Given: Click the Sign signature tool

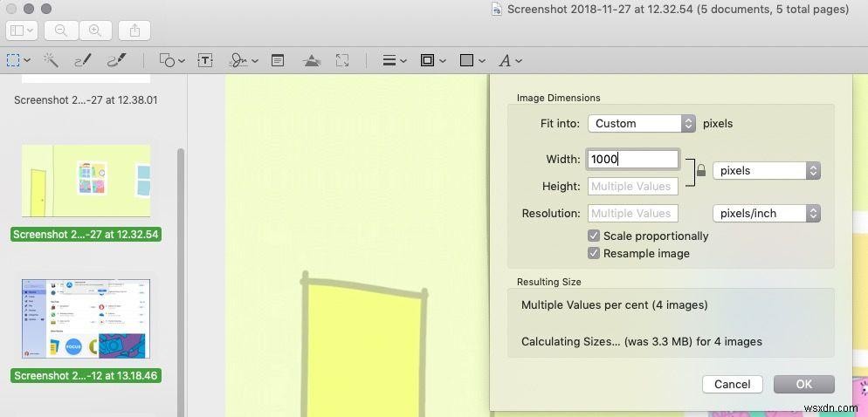Looking at the screenshot, I should (238, 60).
